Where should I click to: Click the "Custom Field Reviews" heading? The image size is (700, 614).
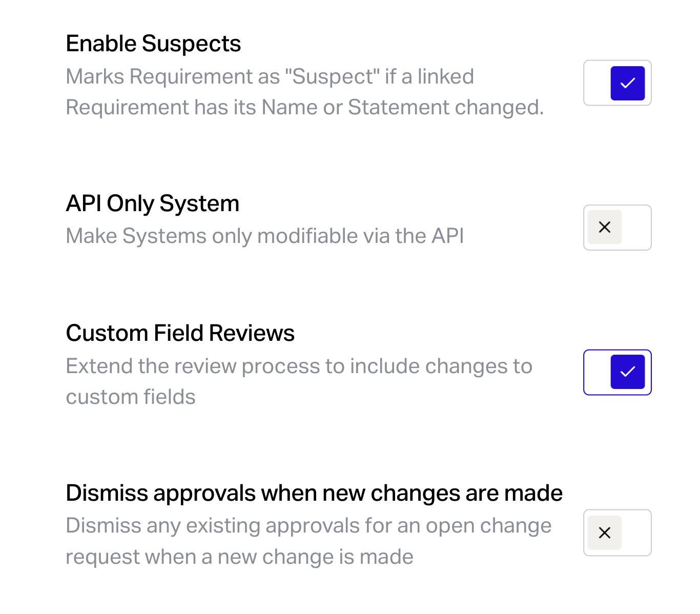pyautogui.click(x=180, y=333)
